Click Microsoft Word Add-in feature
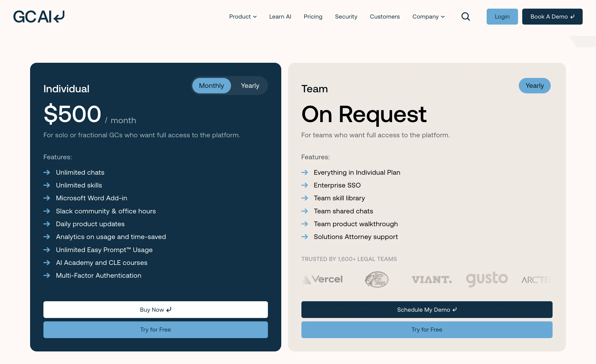This screenshot has width=596, height=364. coord(92,198)
